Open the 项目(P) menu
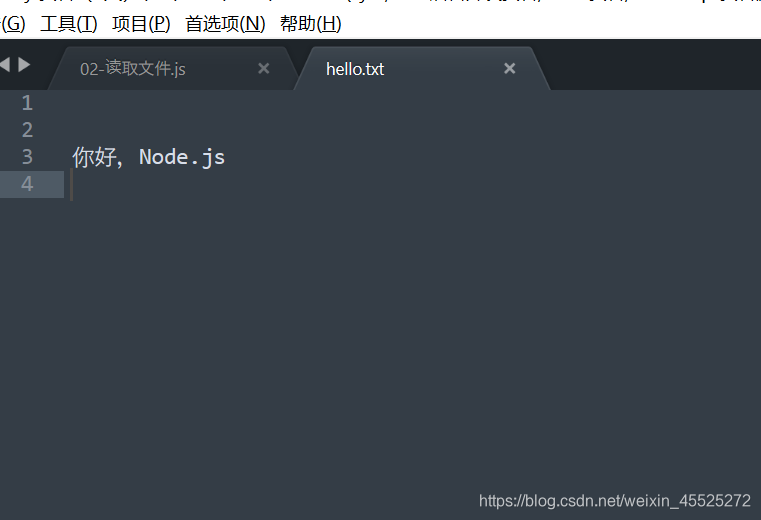The width and height of the screenshot is (761, 520). (x=141, y=24)
